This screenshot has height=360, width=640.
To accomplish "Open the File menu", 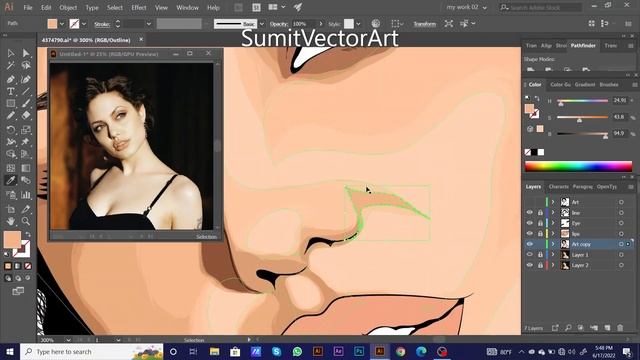I will click(28, 7).
